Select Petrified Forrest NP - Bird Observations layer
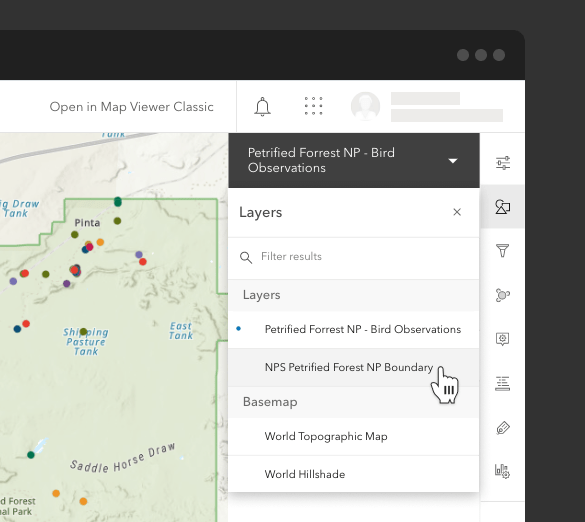Viewport: 585px width, 522px height. 354,329
